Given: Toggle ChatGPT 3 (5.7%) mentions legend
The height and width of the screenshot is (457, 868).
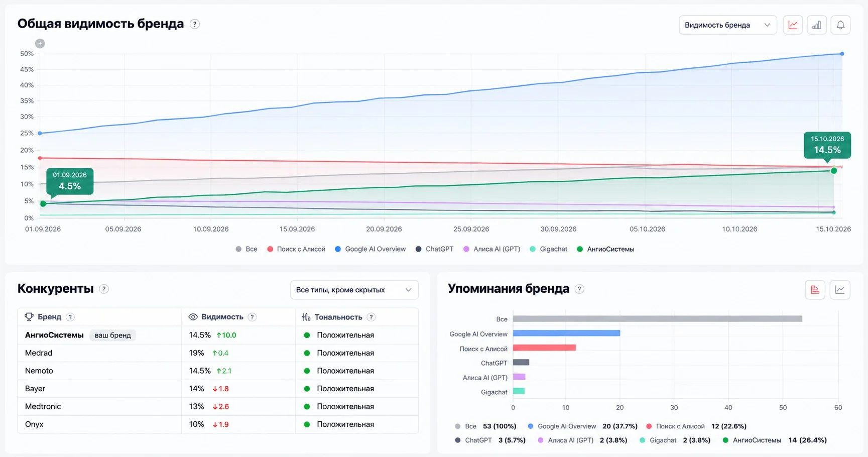Looking at the screenshot, I should click(x=490, y=440).
